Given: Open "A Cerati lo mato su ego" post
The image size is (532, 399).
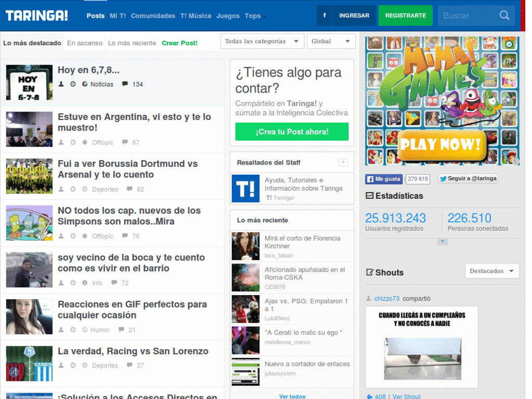Looking at the screenshot, I should click(x=303, y=332).
